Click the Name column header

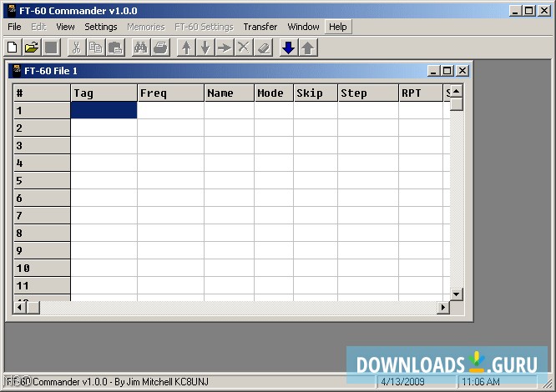click(x=229, y=93)
